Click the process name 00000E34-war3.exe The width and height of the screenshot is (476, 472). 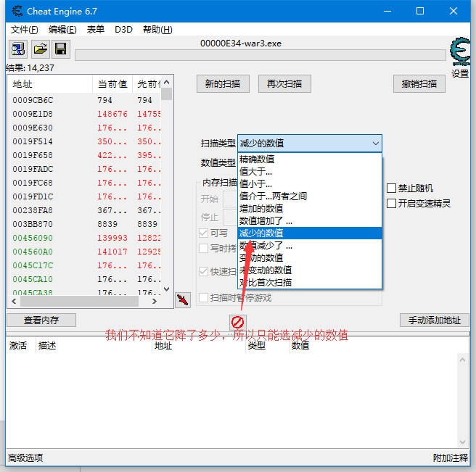point(241,44)
